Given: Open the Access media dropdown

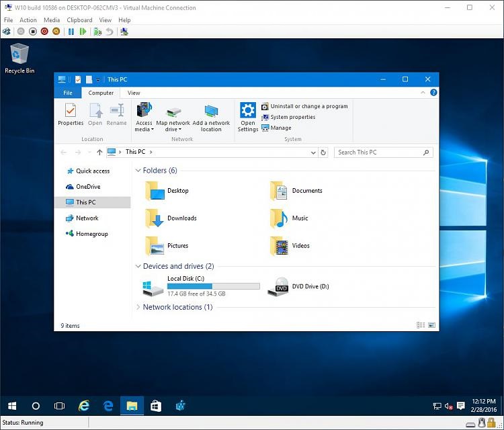Looking at the screenshot, I should click(144, 118).
